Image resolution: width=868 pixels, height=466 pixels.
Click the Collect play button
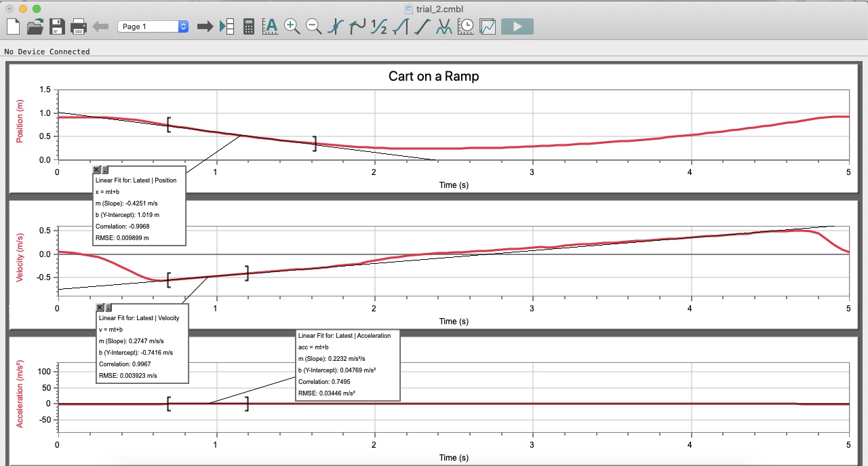click(x=517, y=26)
